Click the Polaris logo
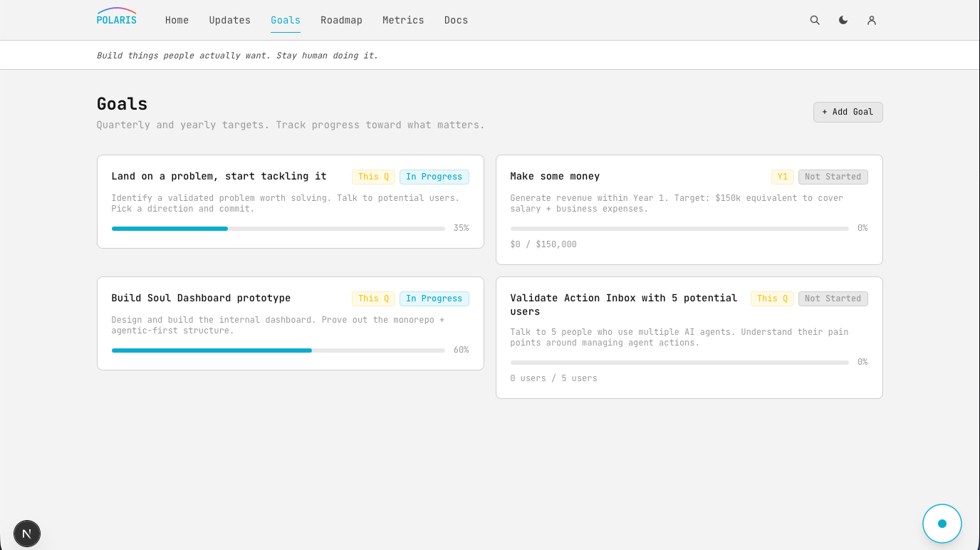Screen dimensions: 980x550 117,16
